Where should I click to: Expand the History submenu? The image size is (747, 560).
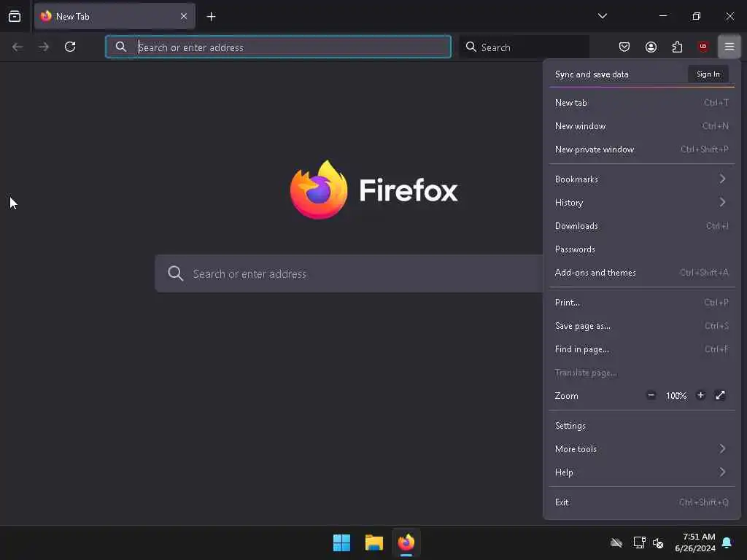[642, 203]
